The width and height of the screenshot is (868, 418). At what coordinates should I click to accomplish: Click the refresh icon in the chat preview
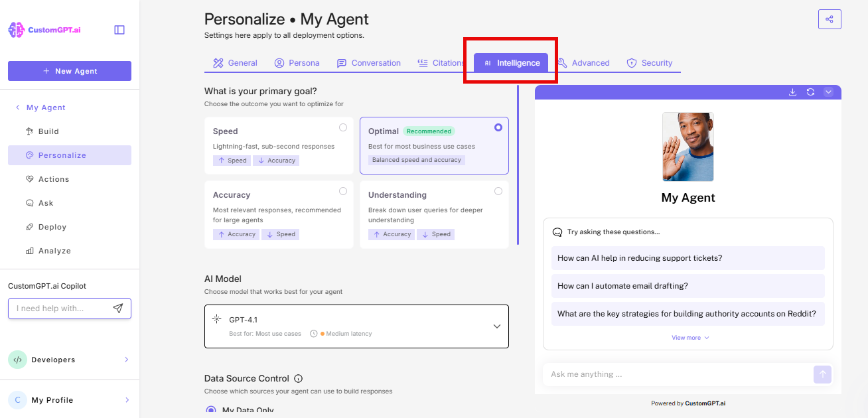coord(810,92)
